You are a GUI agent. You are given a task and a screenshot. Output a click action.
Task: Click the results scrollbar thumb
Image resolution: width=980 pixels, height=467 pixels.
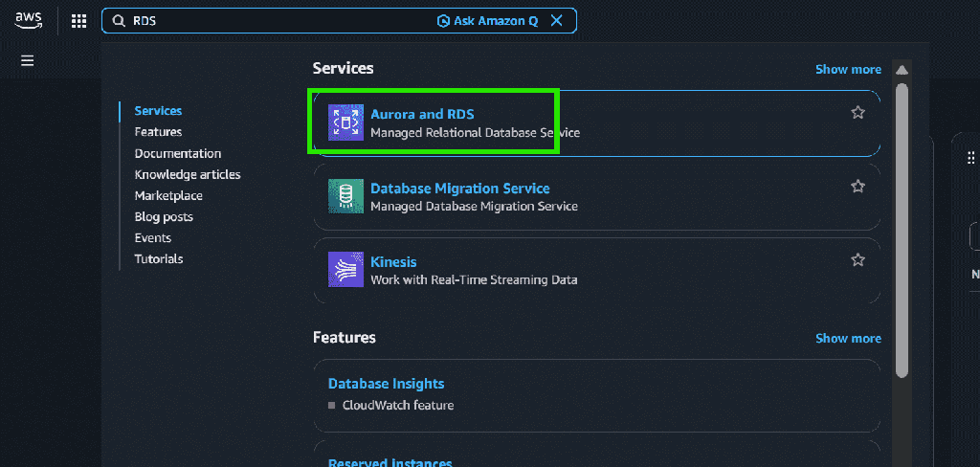point(902,231)
